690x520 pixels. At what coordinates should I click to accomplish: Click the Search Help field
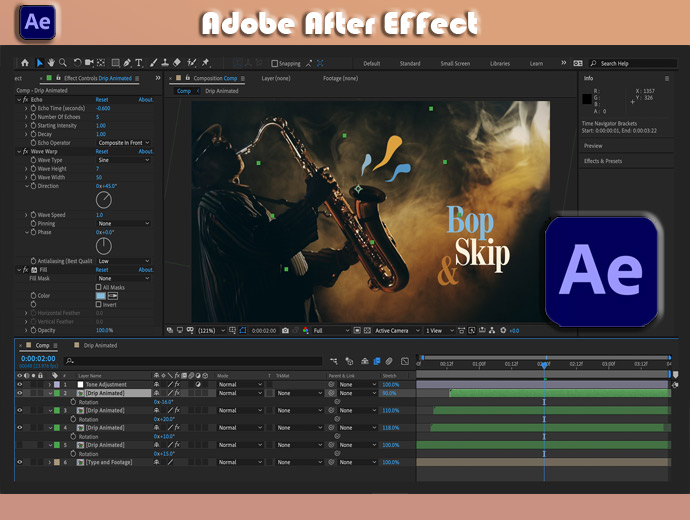(x=632, y=63)
